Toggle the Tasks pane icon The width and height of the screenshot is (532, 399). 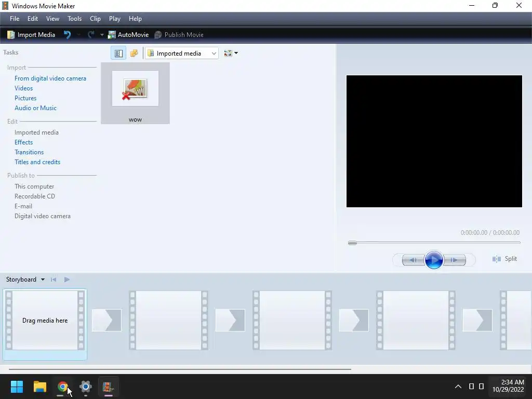[x=118, y=54]
